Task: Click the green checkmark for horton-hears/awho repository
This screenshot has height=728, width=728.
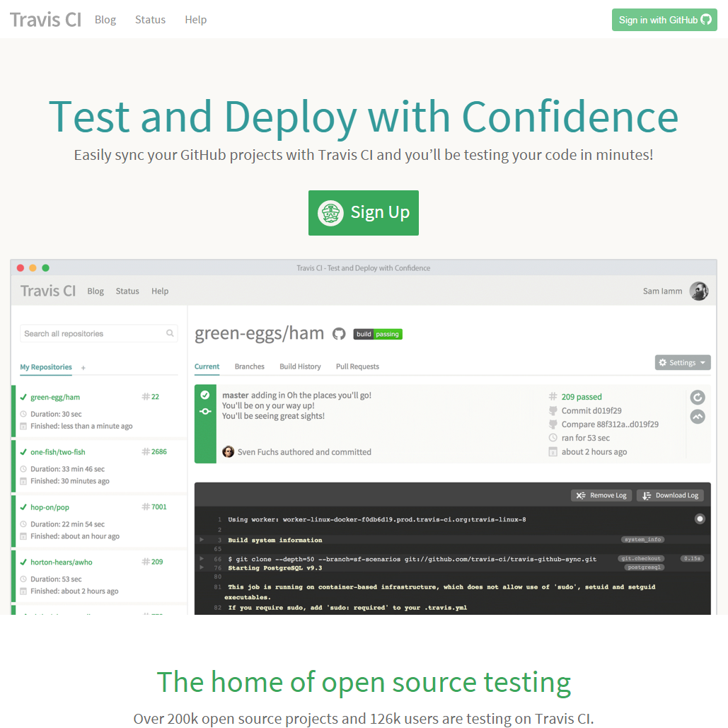Action: click(x=23, y=562)
